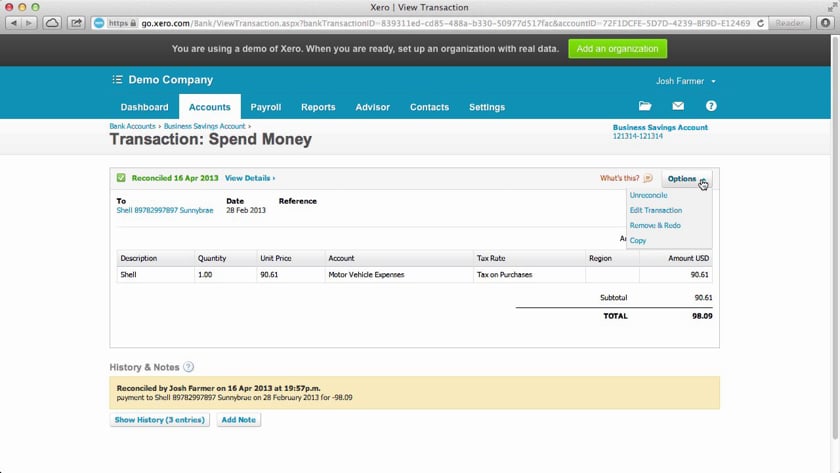840x473 pixels.
Task: Open the Reports tab
Action: tap(318, 107)
